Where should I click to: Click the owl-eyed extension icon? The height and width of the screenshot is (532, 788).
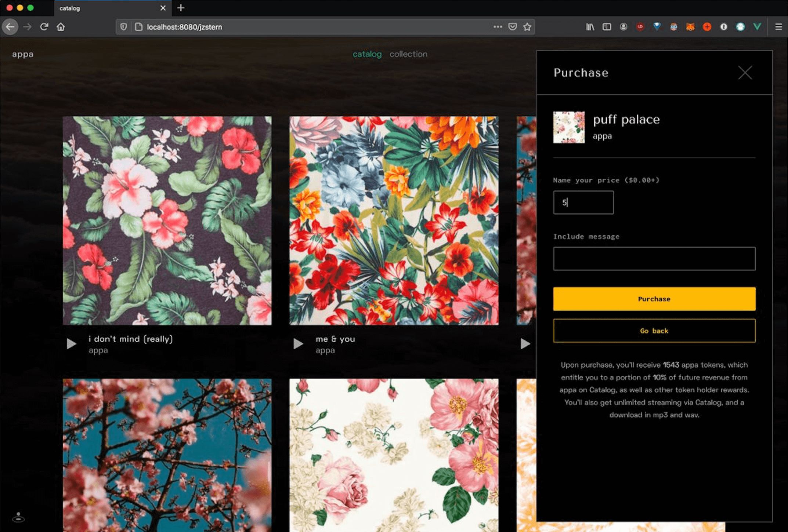673,27
